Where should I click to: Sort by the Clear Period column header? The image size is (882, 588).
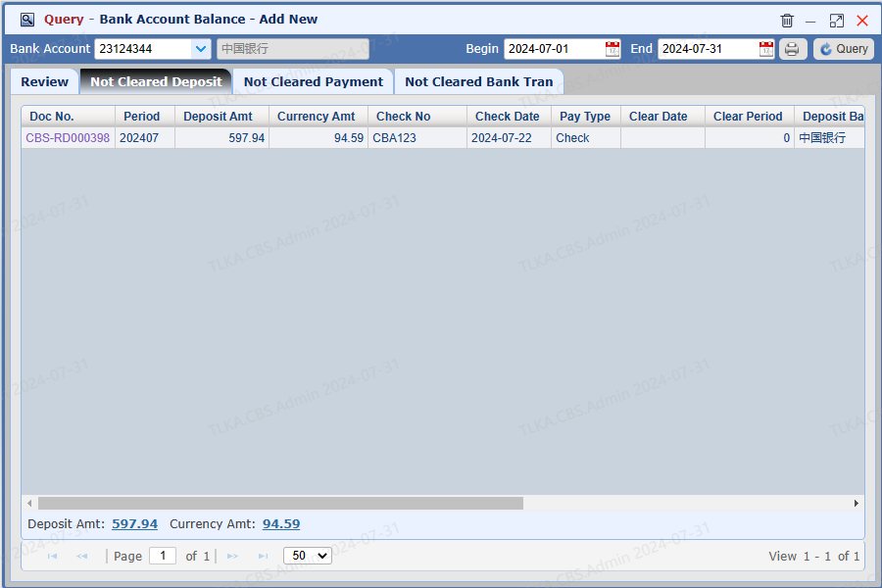point(750,117)
